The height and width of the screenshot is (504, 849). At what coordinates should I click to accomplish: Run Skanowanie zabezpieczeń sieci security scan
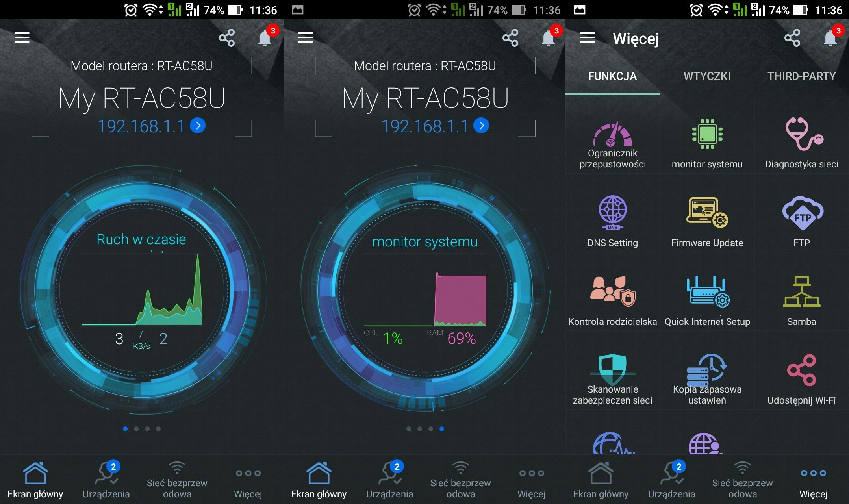pyautogui.click(x=612, y=380)
